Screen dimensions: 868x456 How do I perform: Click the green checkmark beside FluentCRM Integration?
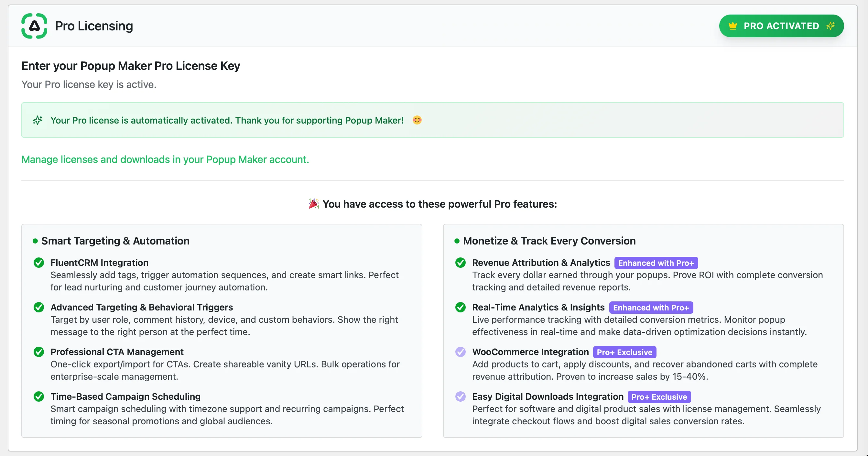coord(39,263)
